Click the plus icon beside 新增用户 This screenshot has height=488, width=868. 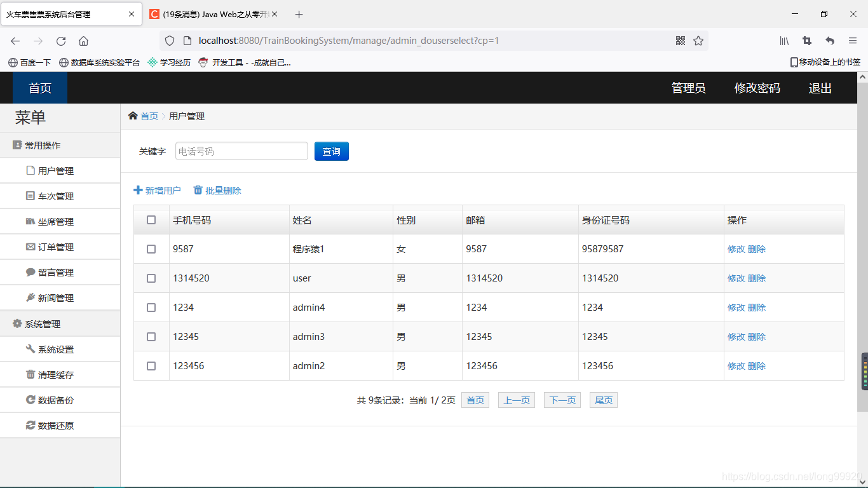click(138, 190)
